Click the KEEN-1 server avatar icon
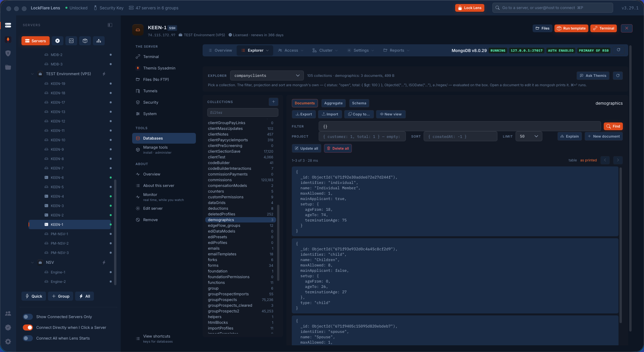This screenshot has width=644, height=352. [138, 30]
